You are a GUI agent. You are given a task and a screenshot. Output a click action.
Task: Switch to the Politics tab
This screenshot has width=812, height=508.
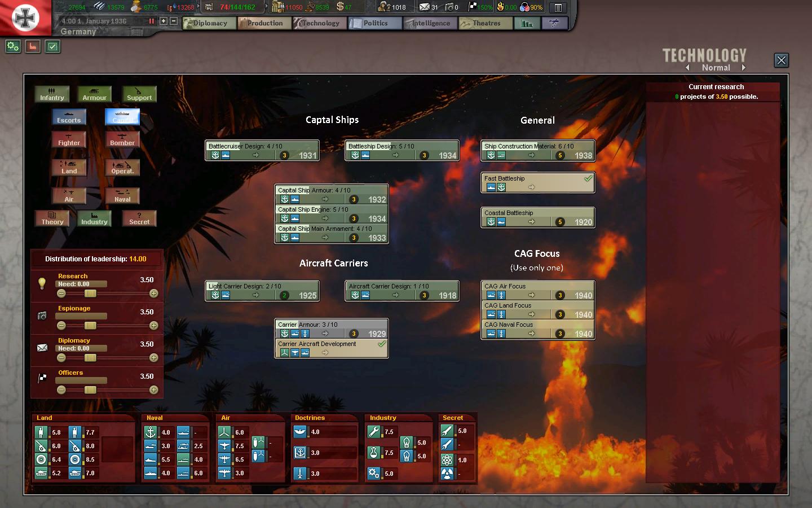tap(375, 23)
